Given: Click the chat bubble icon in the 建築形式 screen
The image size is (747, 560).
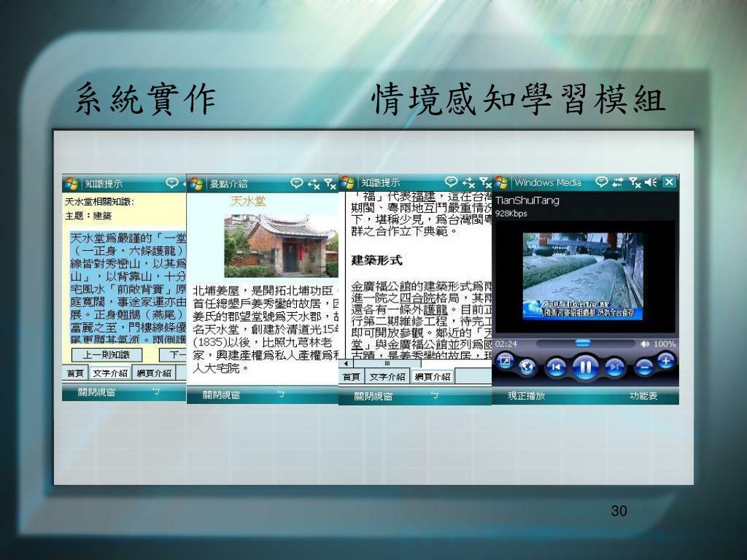Looking at the screenshot, I should (451, 182).
